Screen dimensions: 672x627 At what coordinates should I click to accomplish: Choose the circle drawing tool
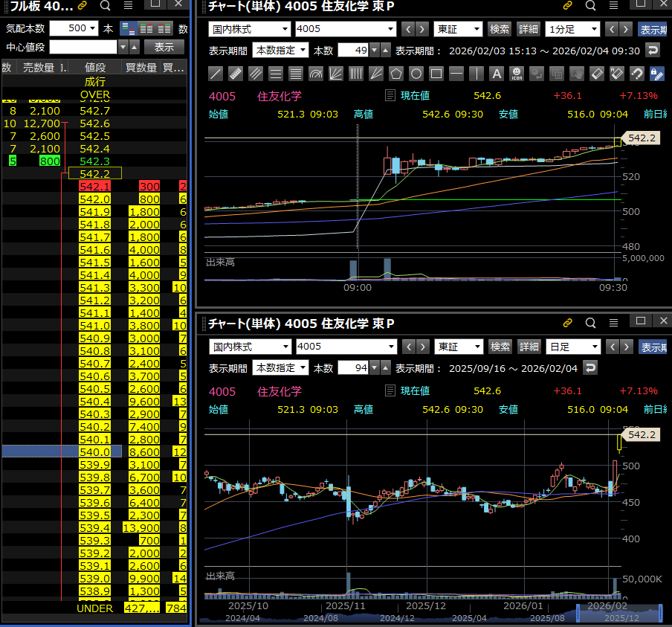coord(416,74)
